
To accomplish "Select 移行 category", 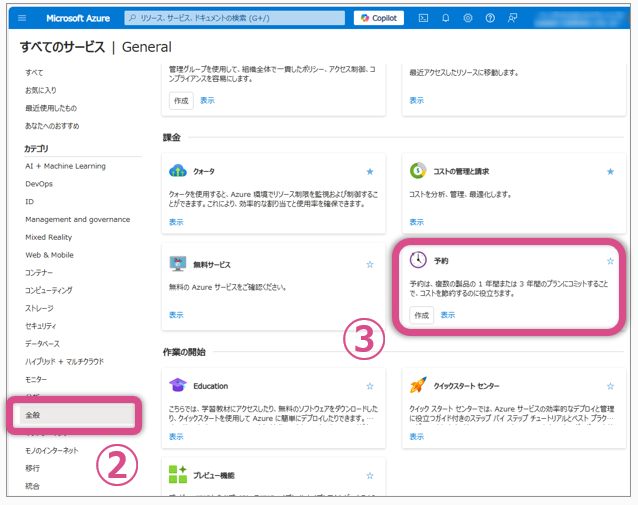I will tap(33, 468).
